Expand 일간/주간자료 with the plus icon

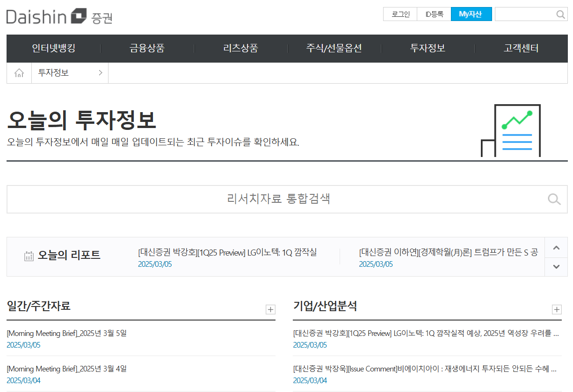point(270,309)
